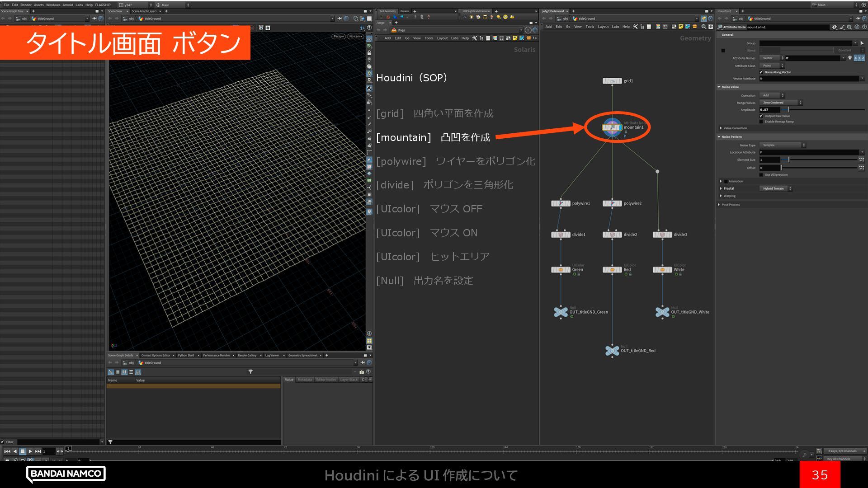Click the UIColor Red node

click(612, 270)
